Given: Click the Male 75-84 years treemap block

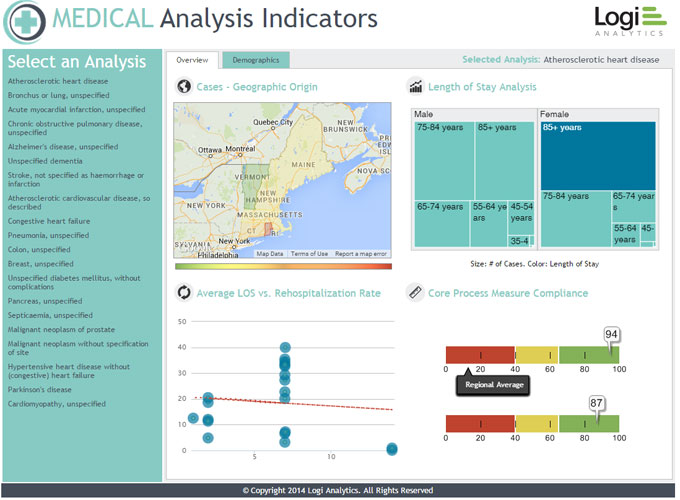Looking at the screenshot, I should click(x=444, y=160).
